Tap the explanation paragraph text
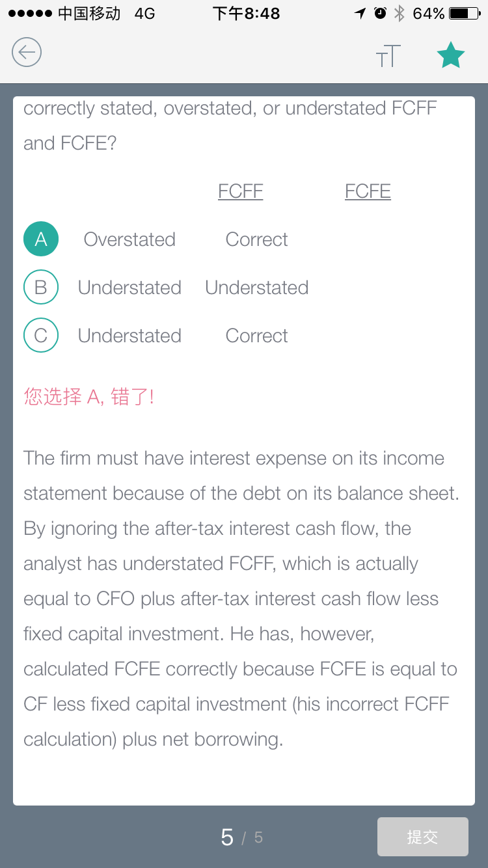 [x=241, y=599]
